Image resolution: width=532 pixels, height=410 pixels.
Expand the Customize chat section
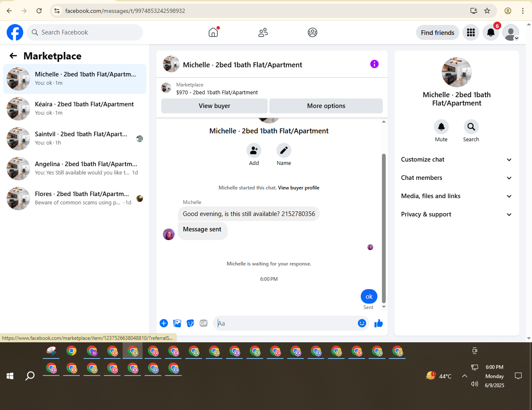pyautogui.click(x=457, y=160)
